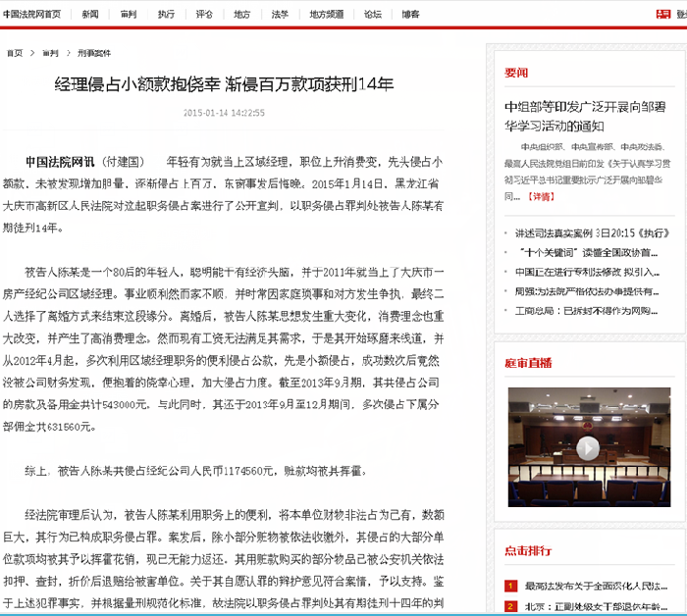The width and height of the screenshot is (687, 616).
Task: Click the paragraph starting 经法院审理后认为
Action: pyautogui.click(x=224, y=559)
